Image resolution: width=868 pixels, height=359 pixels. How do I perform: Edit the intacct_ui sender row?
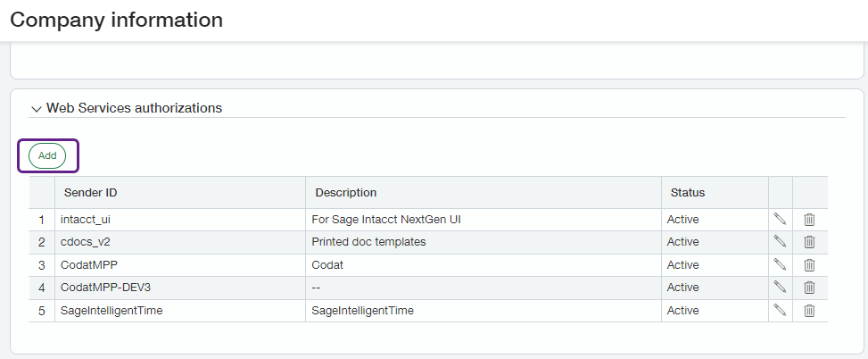(x=780, y=219)
